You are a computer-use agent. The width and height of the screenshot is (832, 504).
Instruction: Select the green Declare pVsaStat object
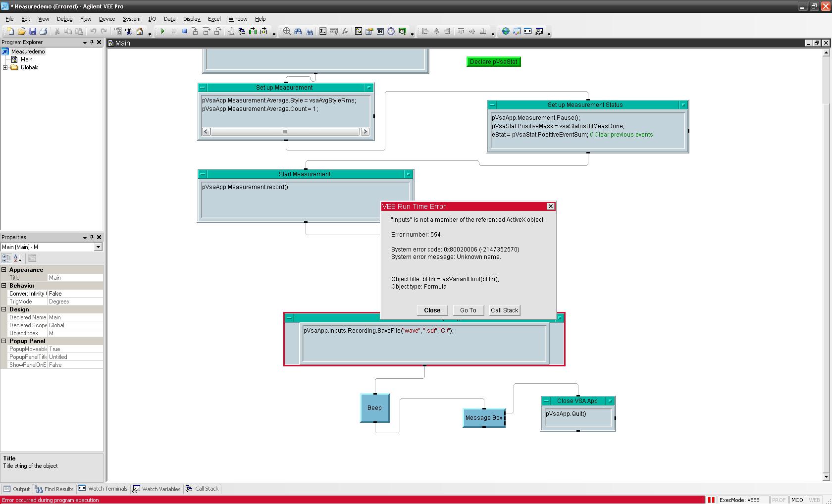493,62
